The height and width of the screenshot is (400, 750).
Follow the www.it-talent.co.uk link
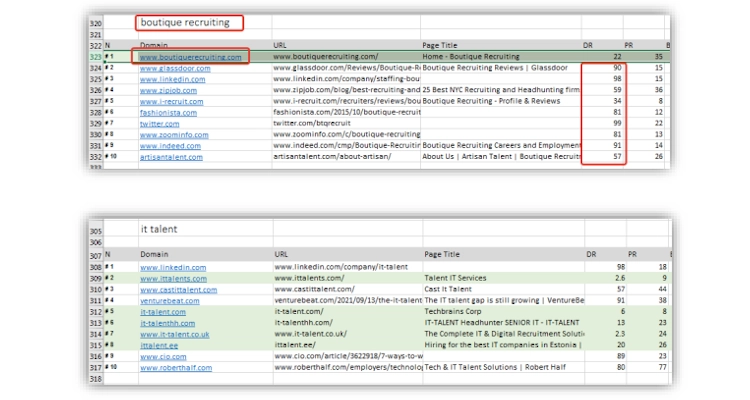(175, 334)
